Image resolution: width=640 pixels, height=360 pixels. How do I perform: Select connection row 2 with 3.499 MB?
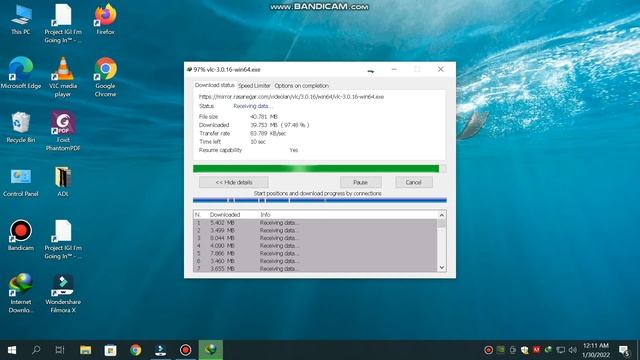click(315, 230)
